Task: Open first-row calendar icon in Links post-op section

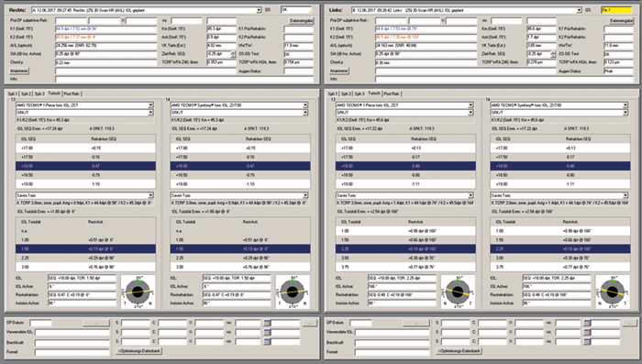Action: pos(587,323)
